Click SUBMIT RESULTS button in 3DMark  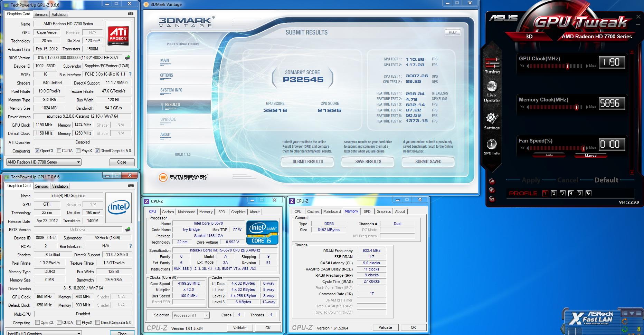[308, 161]
